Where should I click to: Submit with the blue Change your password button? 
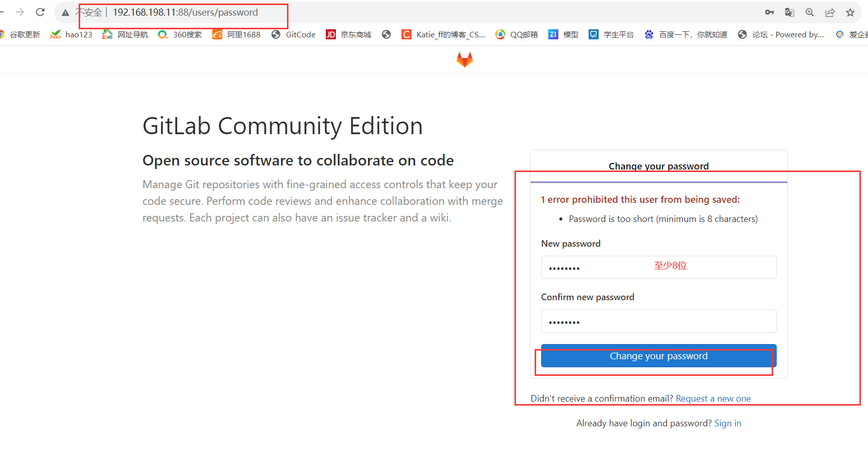pyautogui.click(x=659, y=356)
